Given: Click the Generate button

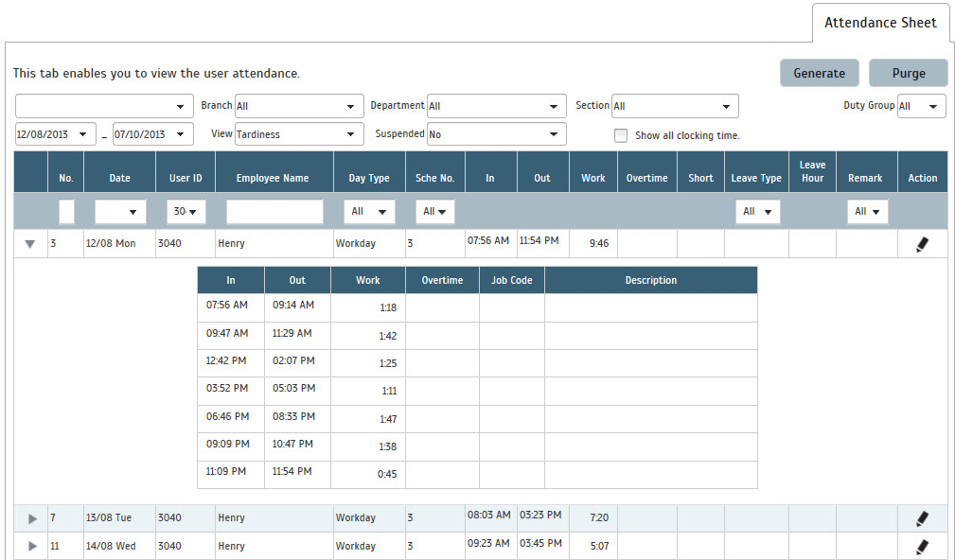Looking at the screenshot, I should pos(819,74).
